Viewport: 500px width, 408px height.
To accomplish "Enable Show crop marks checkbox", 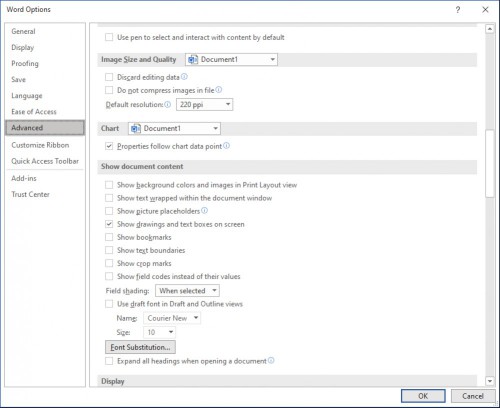I will (109, 263).
